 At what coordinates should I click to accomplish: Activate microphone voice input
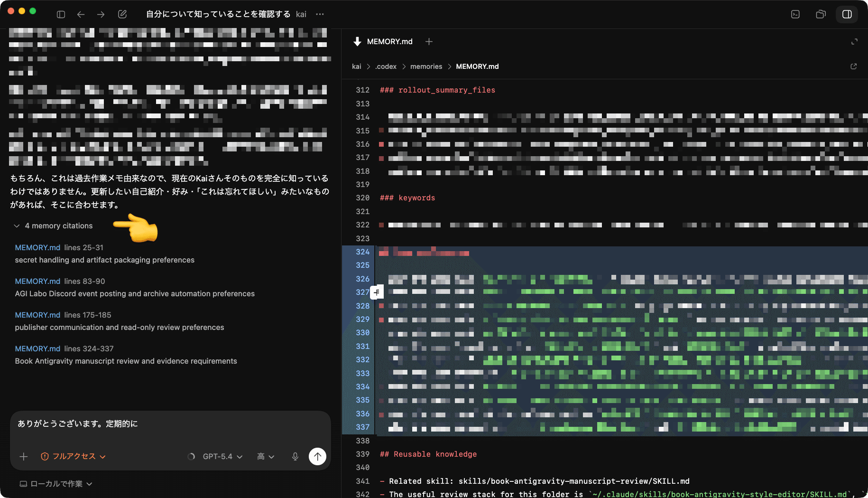[x=295, y=456]
